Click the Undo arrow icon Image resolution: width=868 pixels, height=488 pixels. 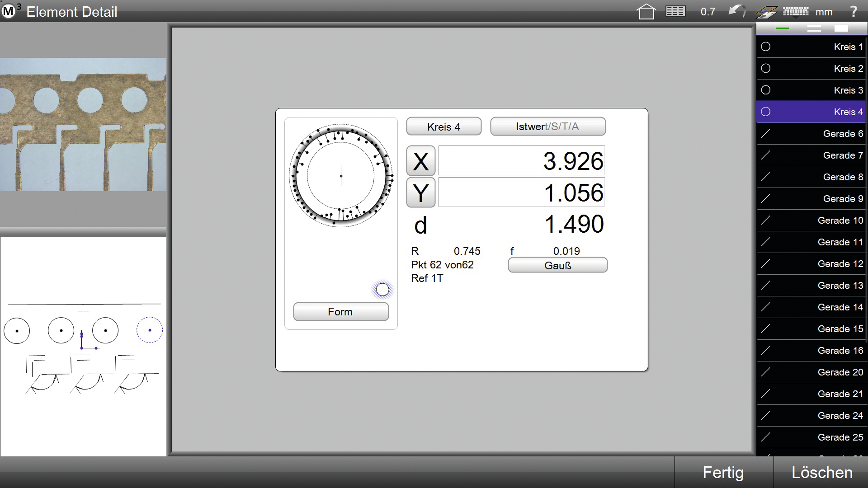[737, 11]
